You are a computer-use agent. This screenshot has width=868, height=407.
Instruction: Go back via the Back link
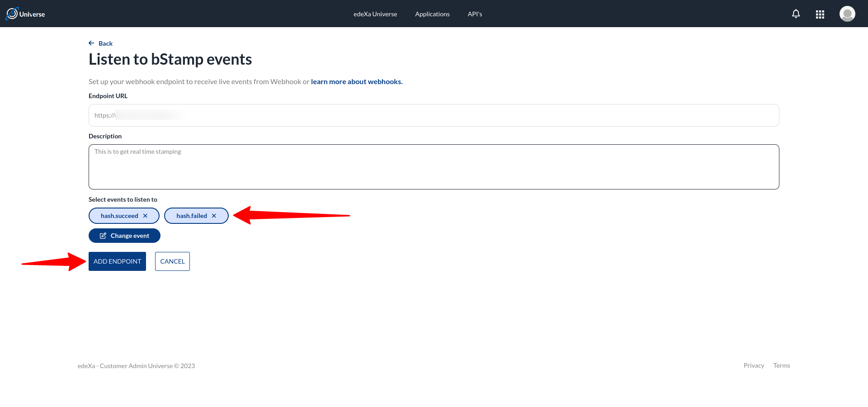(100, 43)
